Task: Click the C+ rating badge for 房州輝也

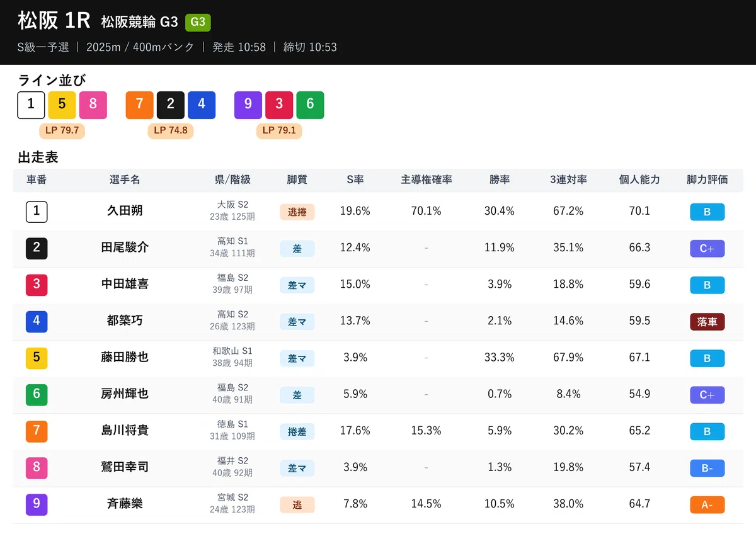Action: coord(707,395)
